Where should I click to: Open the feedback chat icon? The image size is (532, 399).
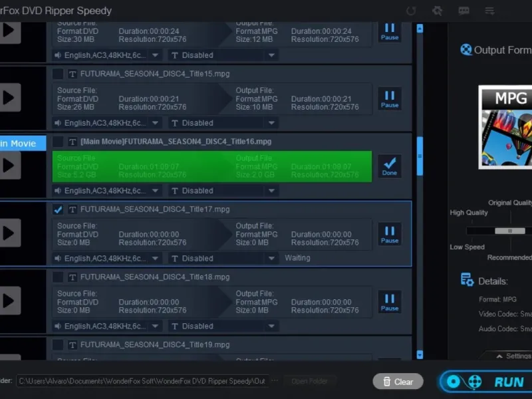point(464,11)
